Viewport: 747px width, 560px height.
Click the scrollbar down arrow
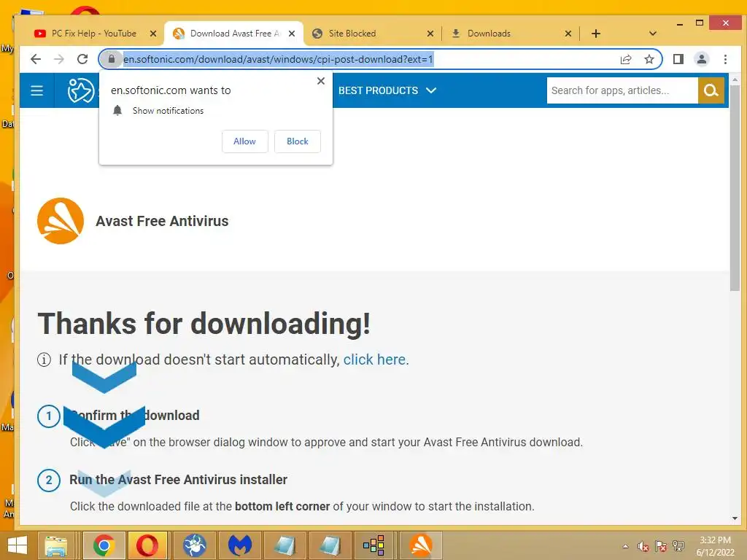(x=735, y=518)
